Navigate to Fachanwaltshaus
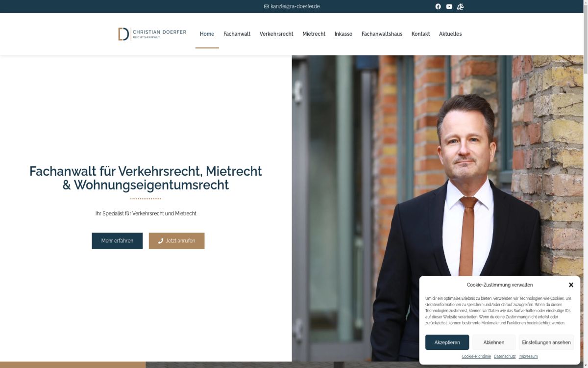Viewport: 588px width, 368px height. pos(382,34)
